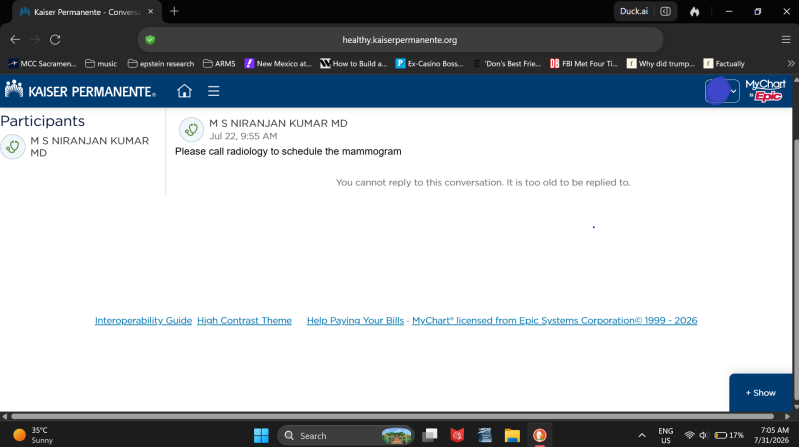Click the stethoscope avatar in Participants
799x447 pixels.
pyautogui.click(x=13, y=147)
